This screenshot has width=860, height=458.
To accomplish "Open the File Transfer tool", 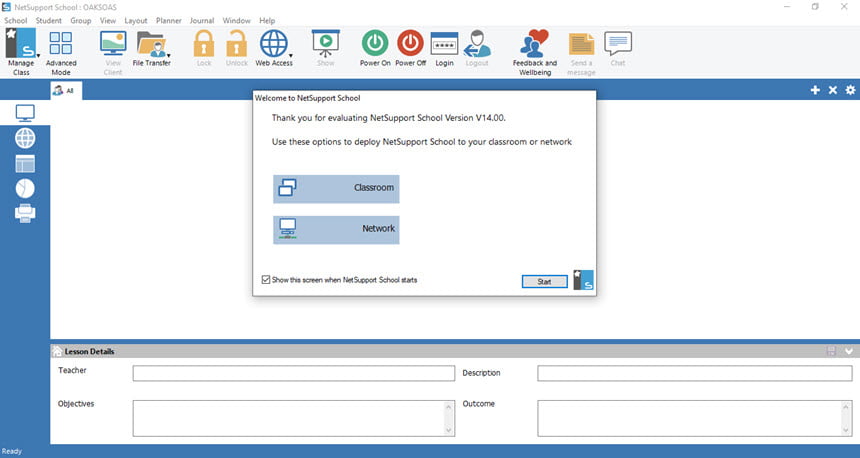I will 150,44.
